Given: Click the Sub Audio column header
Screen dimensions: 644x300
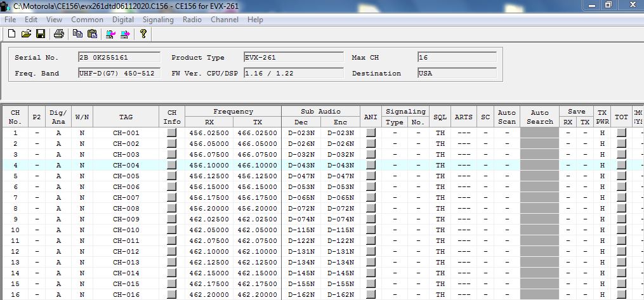Looking at the screenshot, I should (321, 111).
